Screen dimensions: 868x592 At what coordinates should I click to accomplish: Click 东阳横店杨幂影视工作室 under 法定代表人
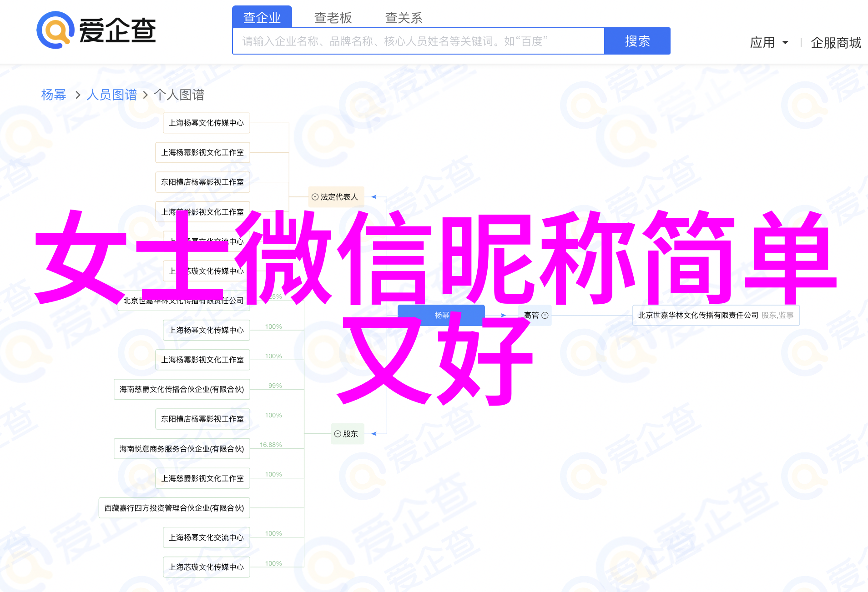tap(202, 182)
